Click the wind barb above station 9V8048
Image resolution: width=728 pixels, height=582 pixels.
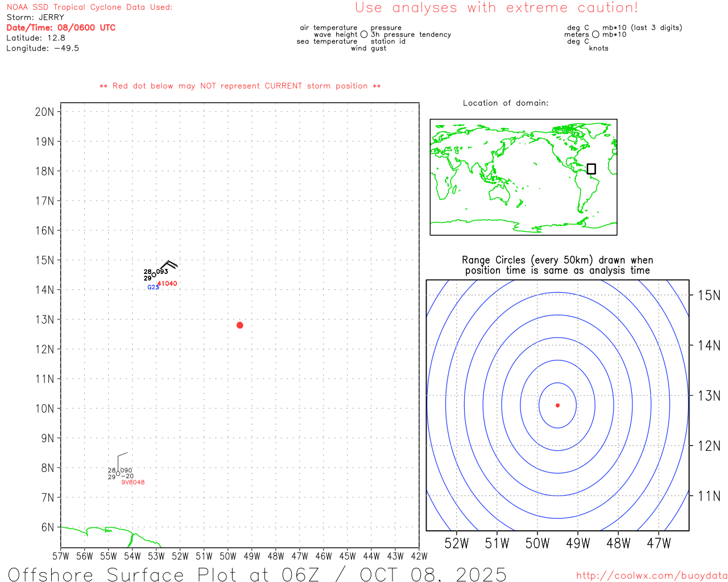click(122, 462)
